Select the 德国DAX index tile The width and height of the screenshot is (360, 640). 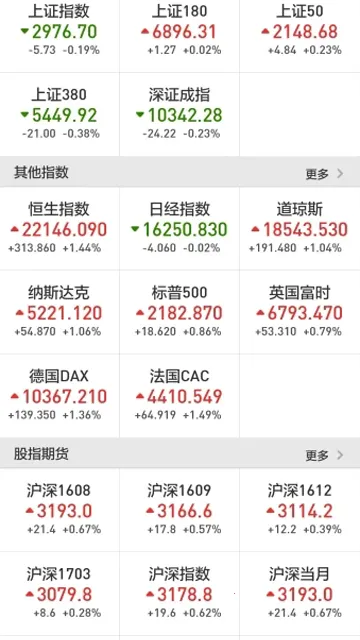pos(60,396)
